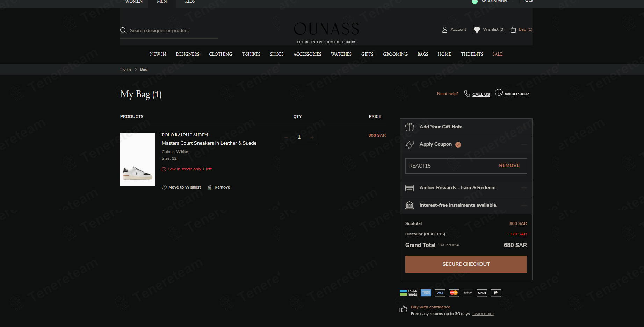The height and width of the screenshot is (327, 644).
Task: Click the Remove trash bin icon
Action: click(x=210, y=188)
